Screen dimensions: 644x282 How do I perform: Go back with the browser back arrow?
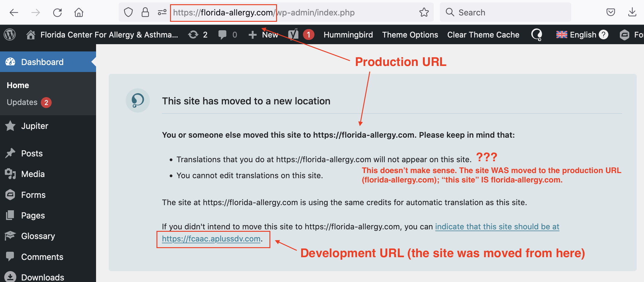pos(14,12)
